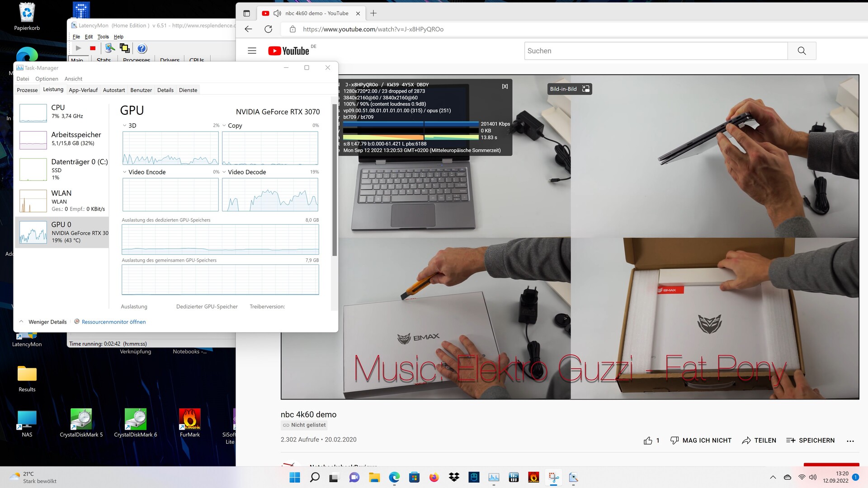Viewport: 868px width, 488px height.
Task: Switch to the Prozesse tab
Action: (27, 90)
